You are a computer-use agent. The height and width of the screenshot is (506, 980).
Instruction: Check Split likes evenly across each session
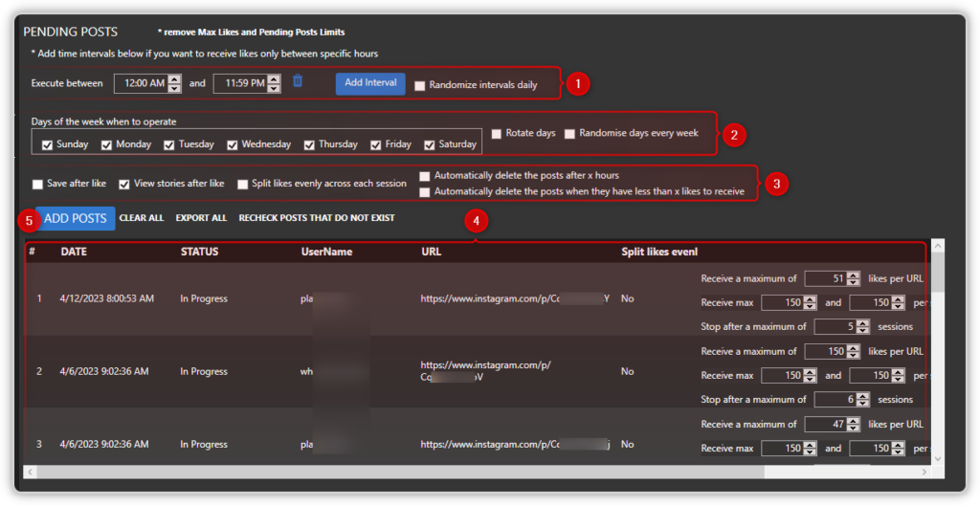point(242,185)
